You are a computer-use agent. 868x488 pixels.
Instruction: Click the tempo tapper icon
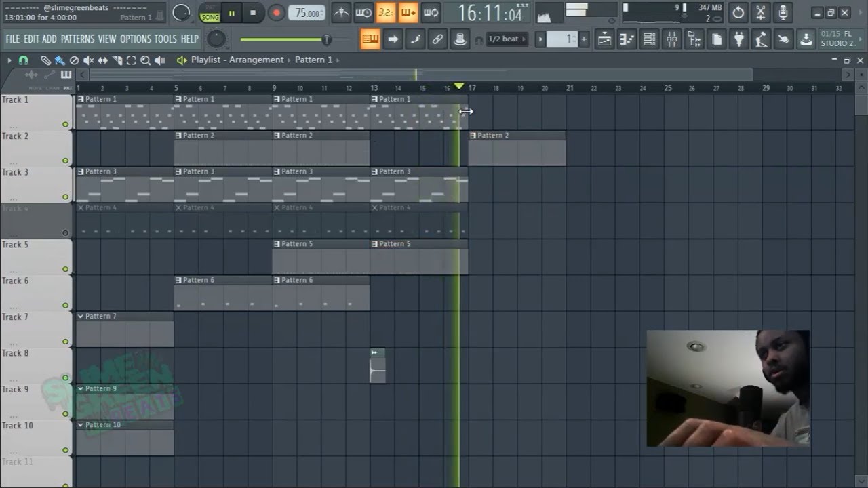pyautogui.click(x=761, y=39)
